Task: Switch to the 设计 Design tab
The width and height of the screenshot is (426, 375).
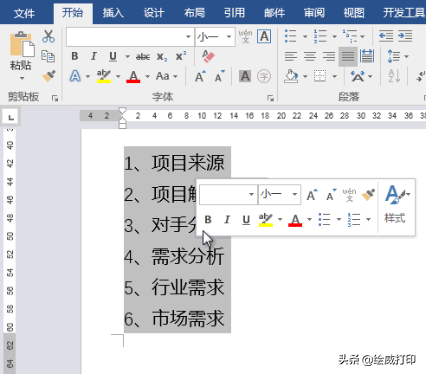Action: 154,13
